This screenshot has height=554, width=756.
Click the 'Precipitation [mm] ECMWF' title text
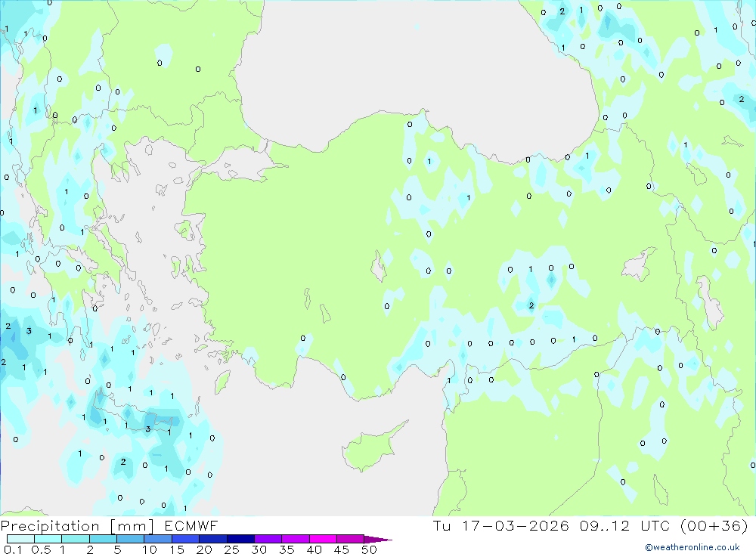click(x=109, y=526)
